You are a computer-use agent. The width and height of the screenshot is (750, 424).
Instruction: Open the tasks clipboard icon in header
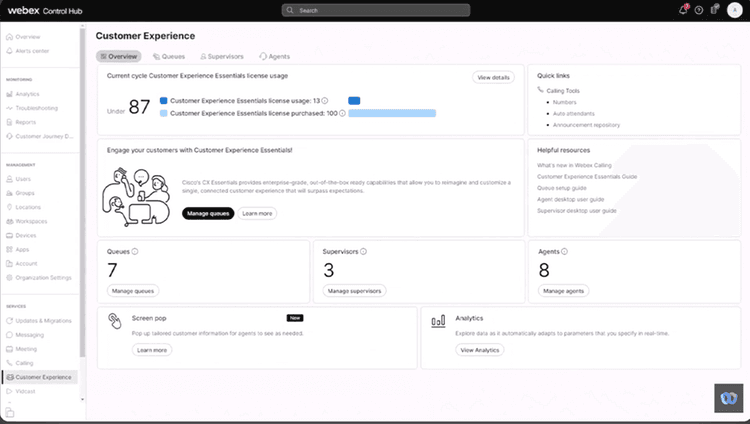coord(713,10)
